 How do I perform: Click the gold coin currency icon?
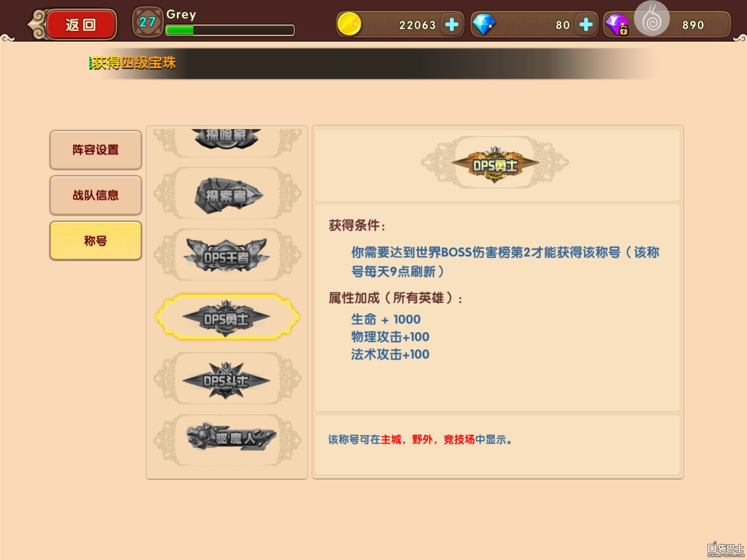349,24
